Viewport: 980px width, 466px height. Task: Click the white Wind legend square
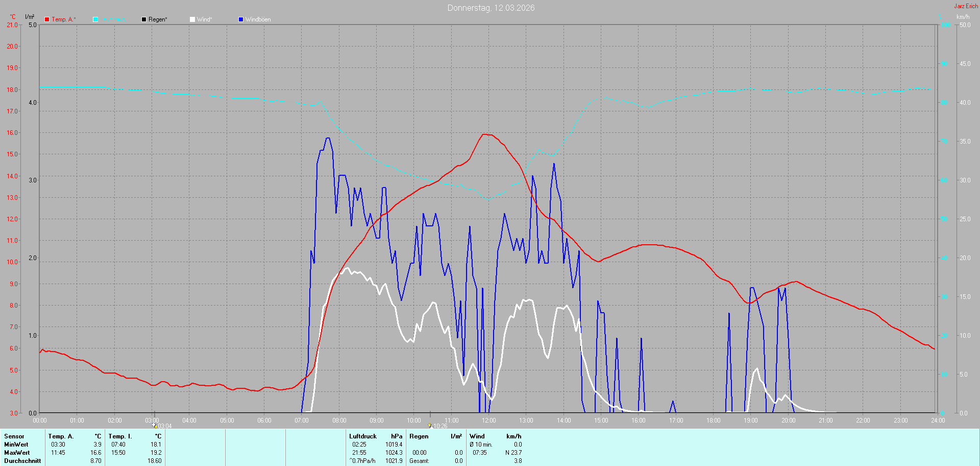[192, 19]
